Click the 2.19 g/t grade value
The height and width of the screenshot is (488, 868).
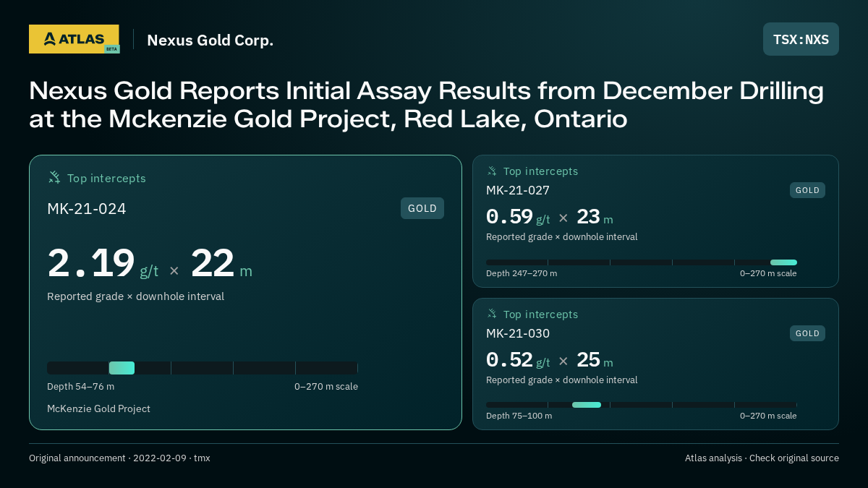103,264
